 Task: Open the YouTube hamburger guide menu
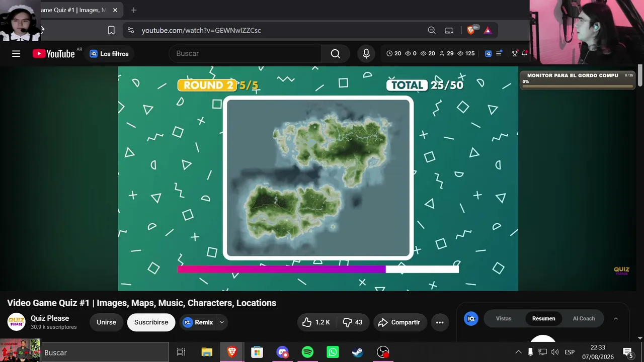tap(16, 54)
